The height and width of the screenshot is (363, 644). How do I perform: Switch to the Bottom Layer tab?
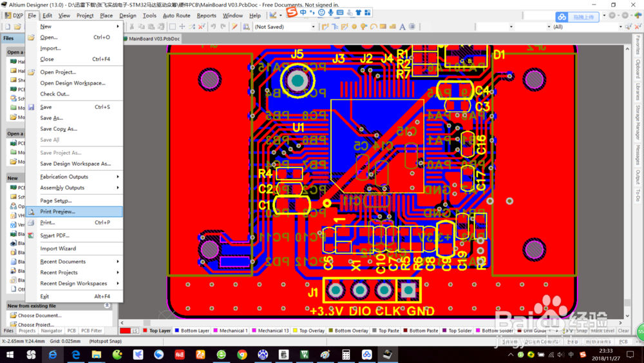point(192,331)
